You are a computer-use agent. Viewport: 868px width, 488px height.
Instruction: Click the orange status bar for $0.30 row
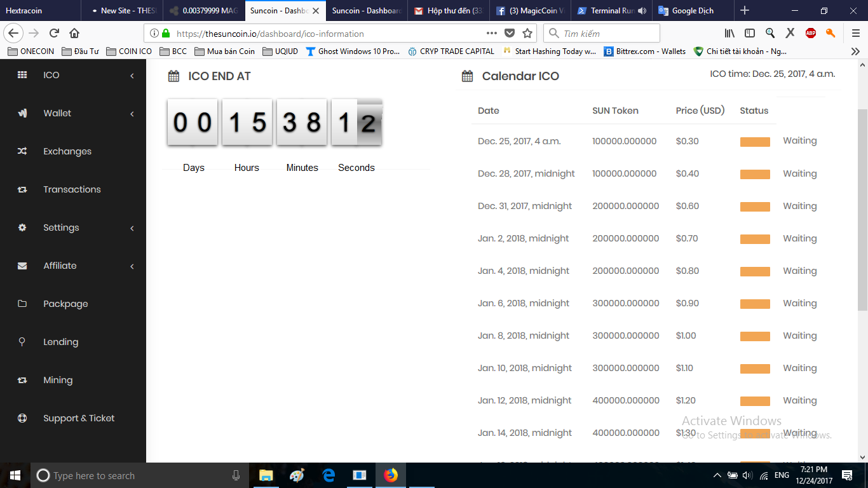click(755, 142)
